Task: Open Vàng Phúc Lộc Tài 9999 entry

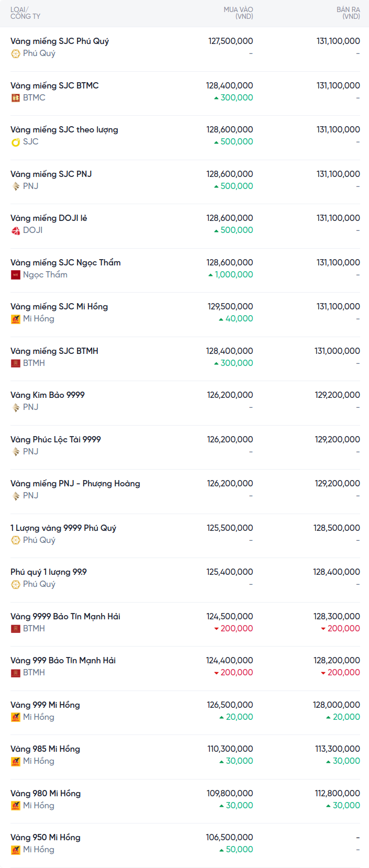Action: [55, 439]
